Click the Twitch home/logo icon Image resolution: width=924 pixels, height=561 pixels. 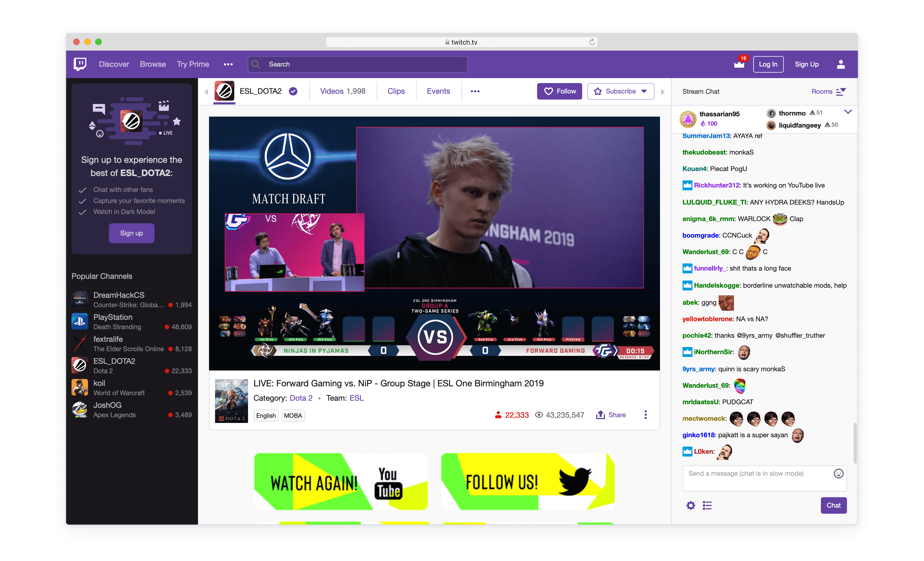click(80, 64)
